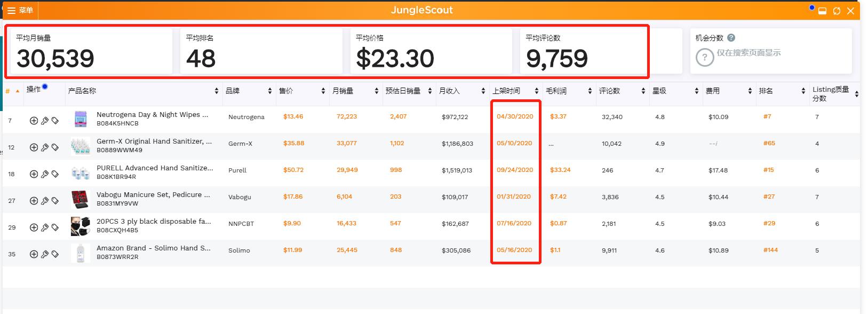Open the Vabogu manicure set thumbnail
Screen dimensions: 868x314
click(x=81, y=199)
